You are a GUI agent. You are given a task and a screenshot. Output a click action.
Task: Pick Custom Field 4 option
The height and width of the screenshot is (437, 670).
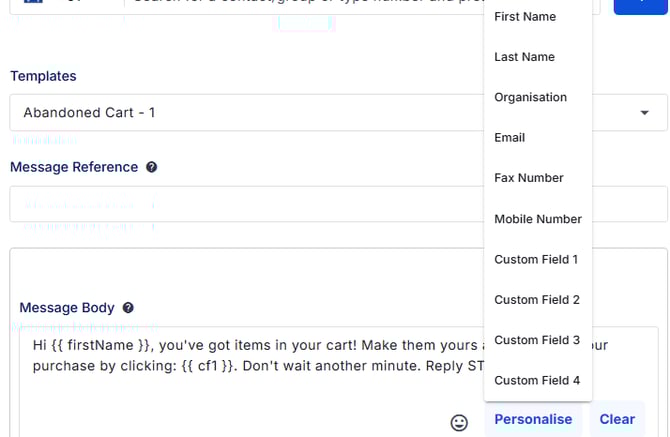coord(537,380)
